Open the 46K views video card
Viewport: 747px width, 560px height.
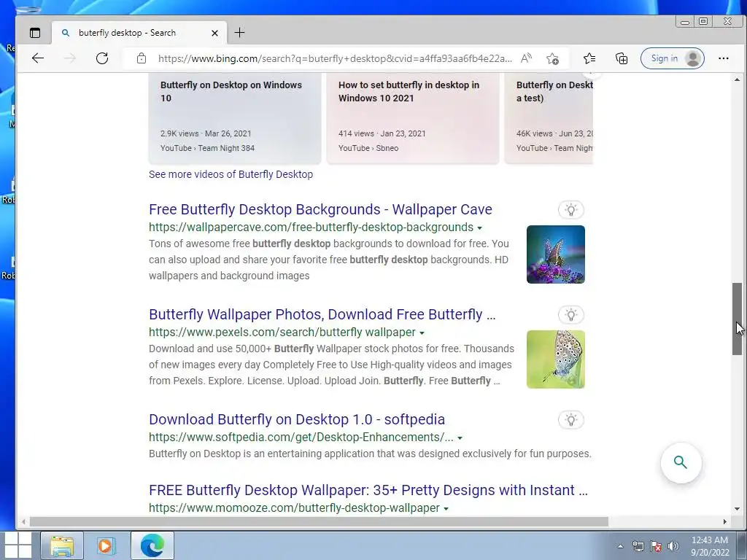click(x=549, y=118)
